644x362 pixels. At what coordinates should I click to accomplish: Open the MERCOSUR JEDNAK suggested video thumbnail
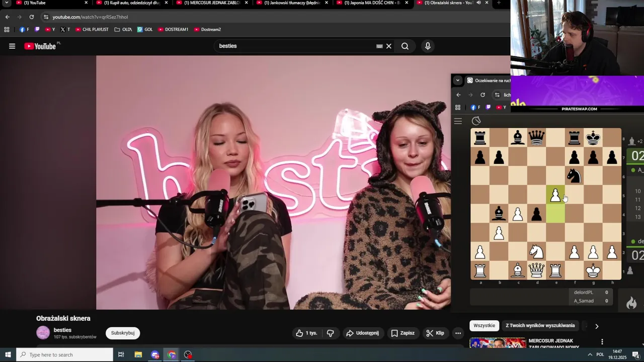pos(498,343)
